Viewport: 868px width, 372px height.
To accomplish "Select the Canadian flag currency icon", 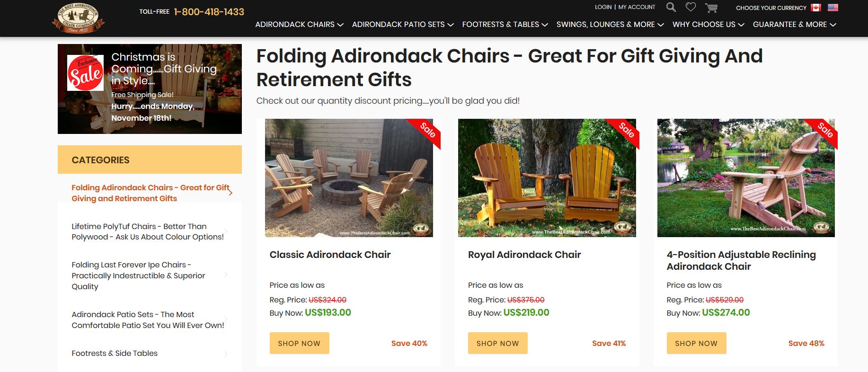I will coord(815,7).
